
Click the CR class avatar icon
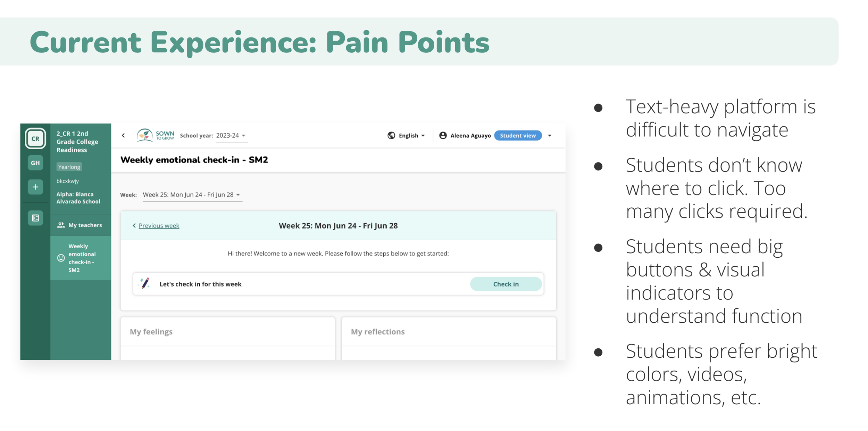tap(35, 139)
